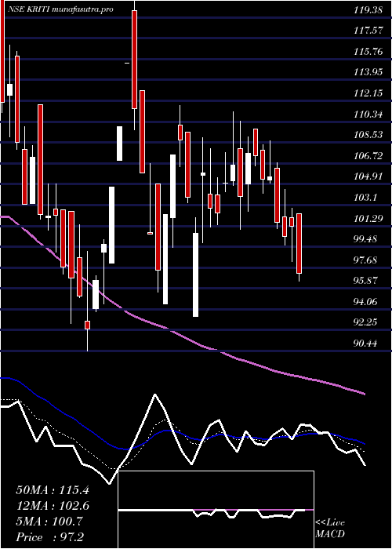392x549 pixels.
Task: Click the <<Live MACD label
Action: coord(330,528)
